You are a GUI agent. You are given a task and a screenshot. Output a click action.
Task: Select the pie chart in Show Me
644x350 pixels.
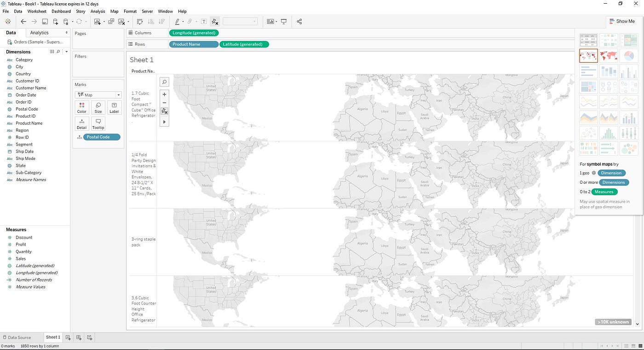tap(629, 56)
